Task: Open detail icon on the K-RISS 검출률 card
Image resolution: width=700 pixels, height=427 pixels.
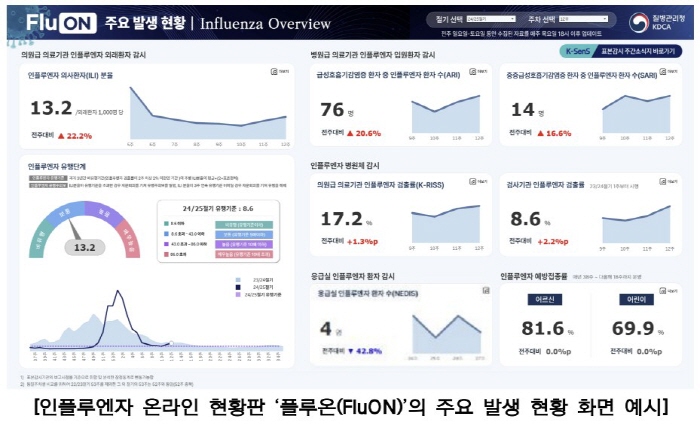Action: tap(478, 181)
